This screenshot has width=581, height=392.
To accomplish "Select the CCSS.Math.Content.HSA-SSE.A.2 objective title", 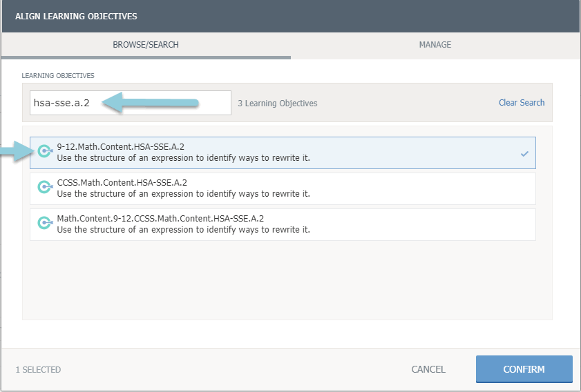I will point(122,182).
